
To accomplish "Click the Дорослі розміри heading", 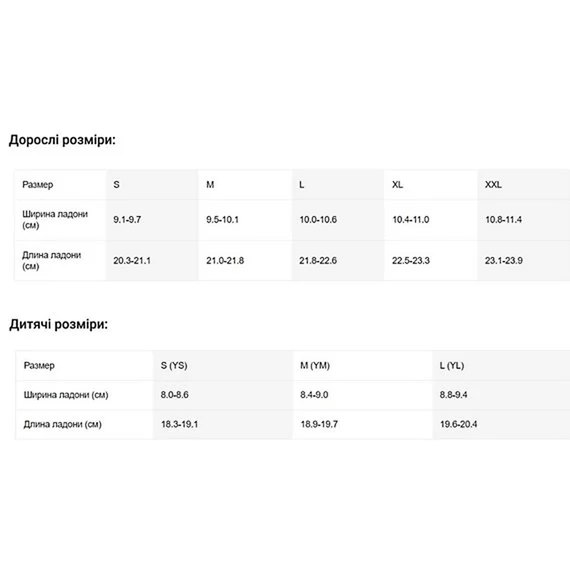I will click(62, 140).
